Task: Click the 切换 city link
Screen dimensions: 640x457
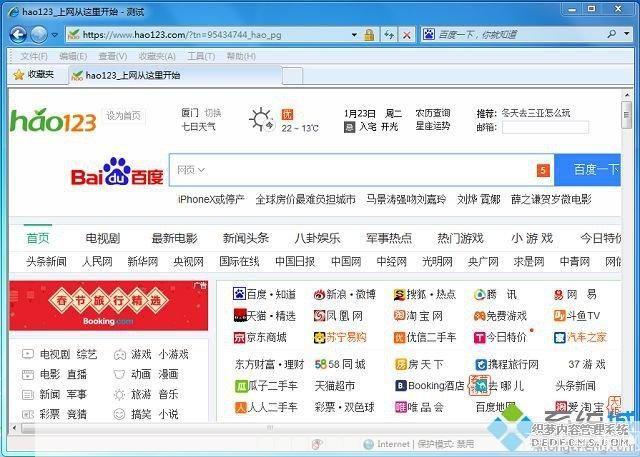Action: (x=213, y=113)
